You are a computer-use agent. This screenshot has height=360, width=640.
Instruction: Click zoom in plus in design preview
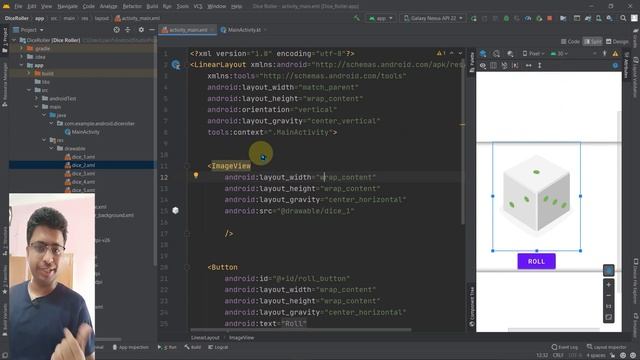pyautogui.click(x=609, y=285)
